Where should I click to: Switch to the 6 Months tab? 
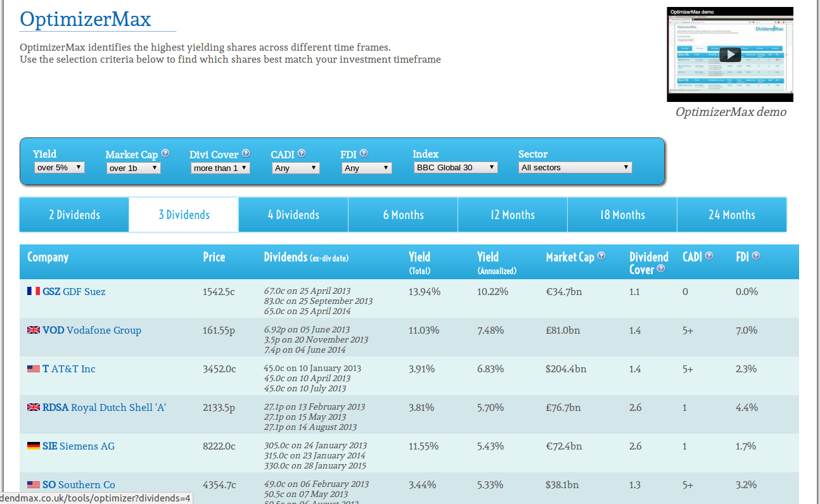pyautogui.click(x=403, y=215)
